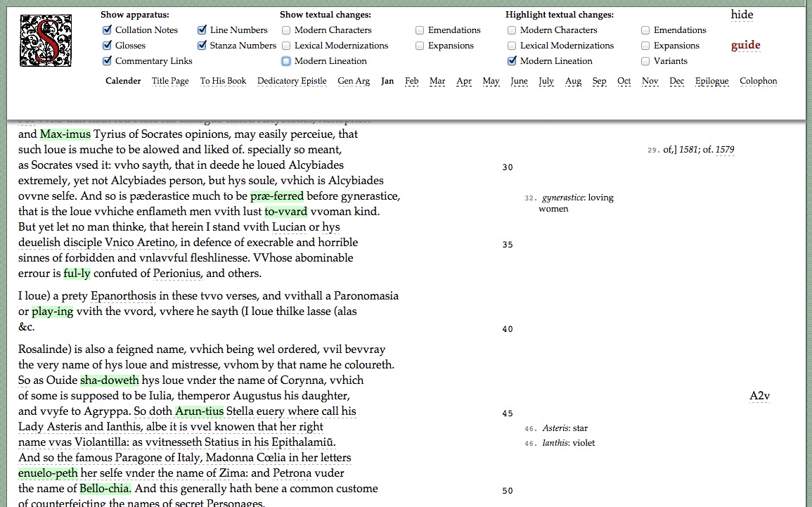Select the Colophon navigation link

(x=758, y=81)
